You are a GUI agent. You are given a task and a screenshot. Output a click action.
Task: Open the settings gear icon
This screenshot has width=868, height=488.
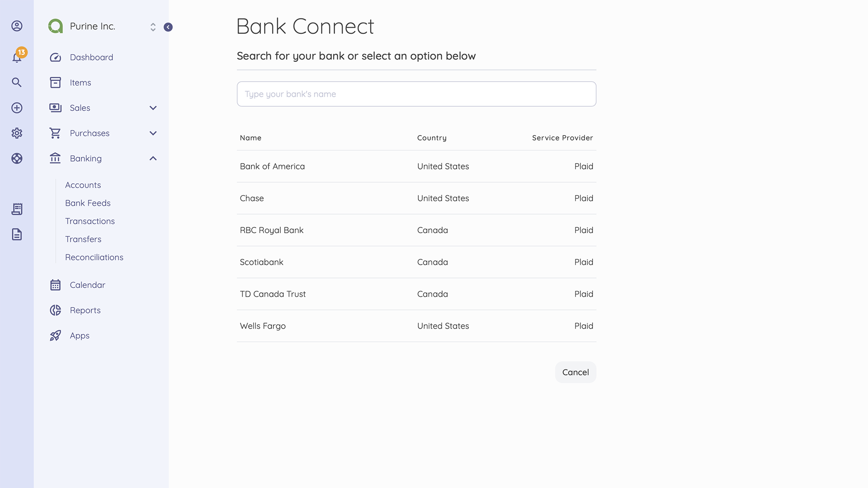[17, 133]
